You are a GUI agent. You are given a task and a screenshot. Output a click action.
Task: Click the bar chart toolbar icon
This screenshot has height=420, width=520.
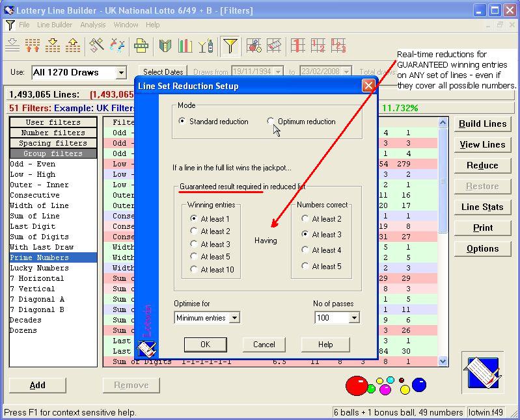point(185,46)
